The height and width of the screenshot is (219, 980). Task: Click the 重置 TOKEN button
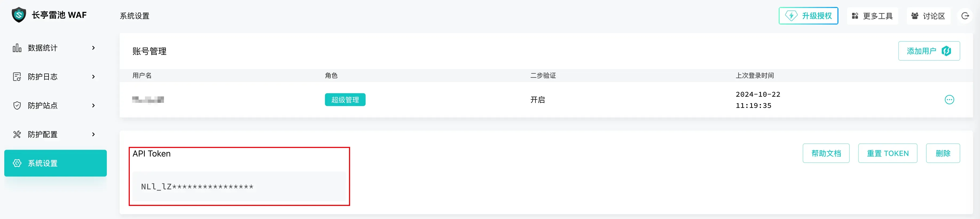pos(887,153)
